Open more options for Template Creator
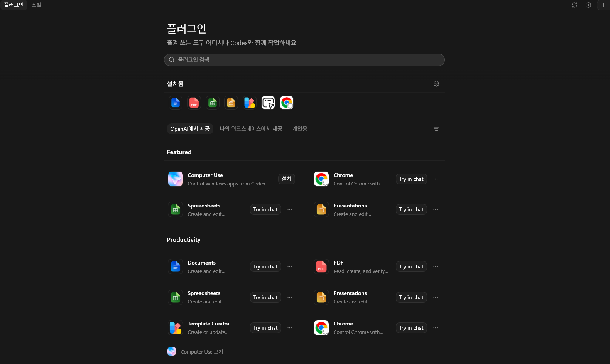610x364 pixels. 290,328
